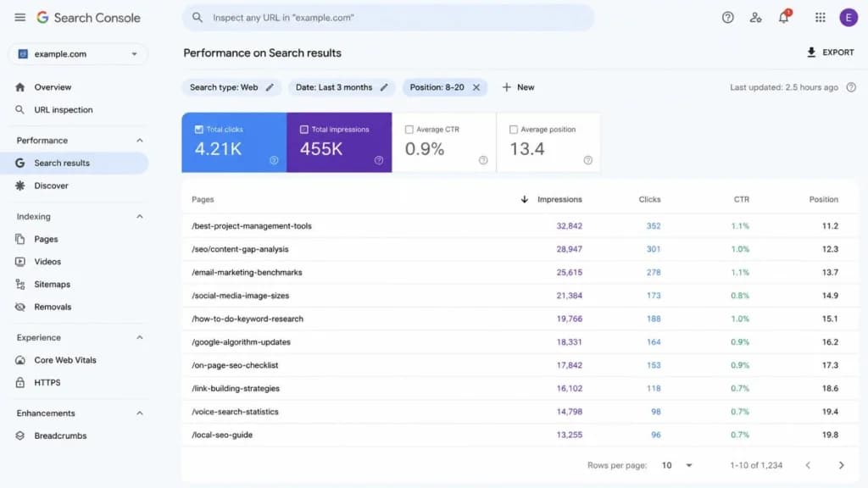Go to next results page
This screenshot has height=488, width=868.
point(841,465)
